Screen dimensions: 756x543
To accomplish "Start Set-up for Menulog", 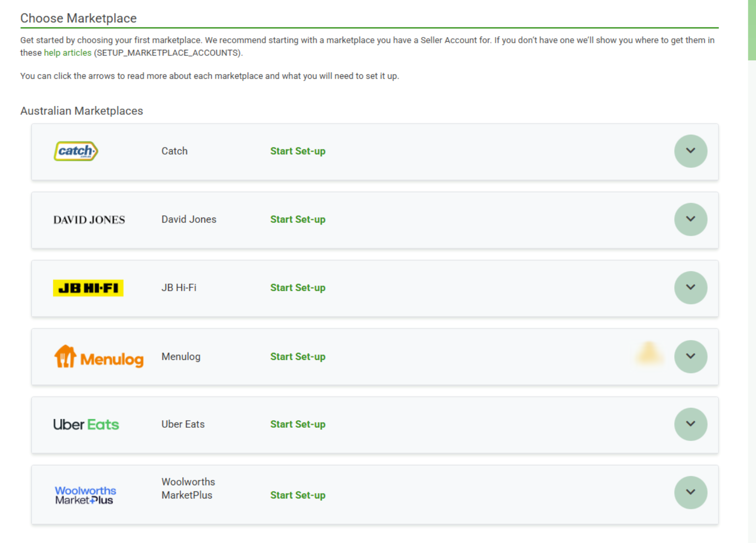I will click(x=298, y=356).
